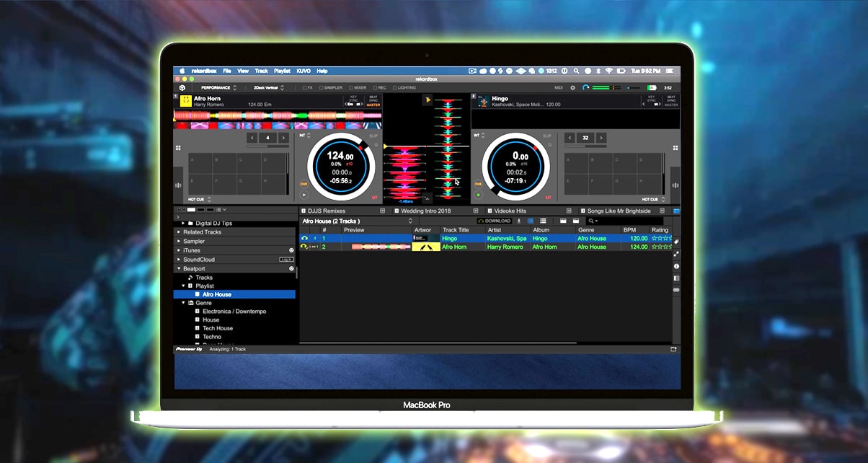Open the Playlist menu in menu bar
Image resolution: width=868 pixels, height=463 pixels.
coord(282,71)
